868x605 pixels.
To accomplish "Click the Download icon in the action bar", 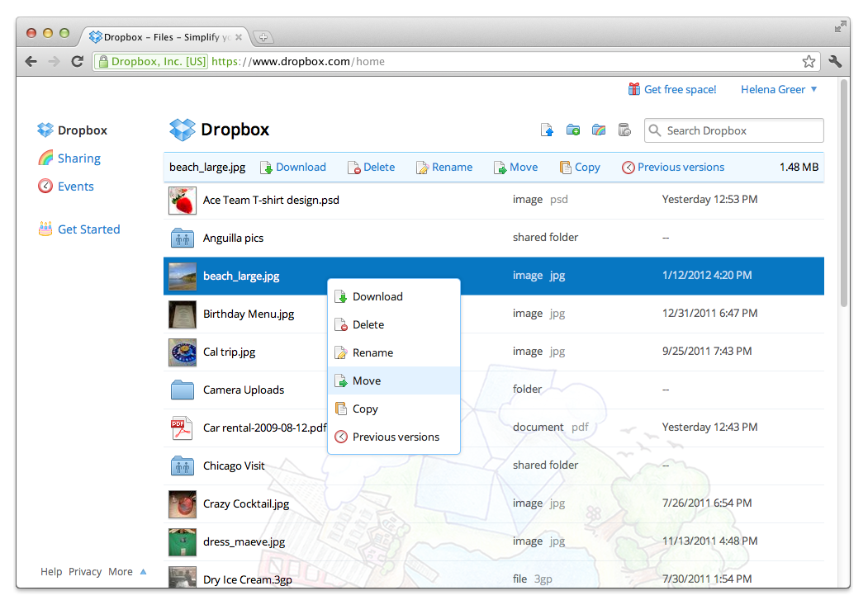I will point(267,167).
